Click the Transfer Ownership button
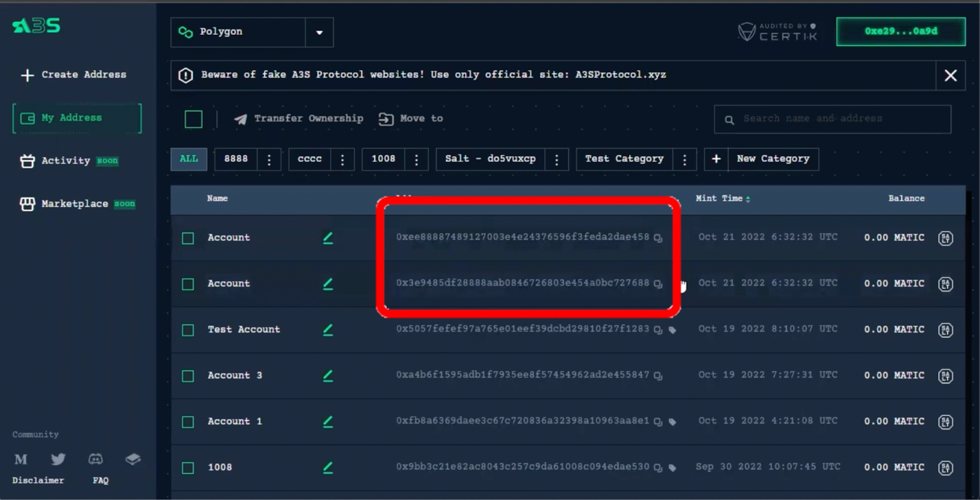Screen dimensions: 980x500 click(298, 119)
